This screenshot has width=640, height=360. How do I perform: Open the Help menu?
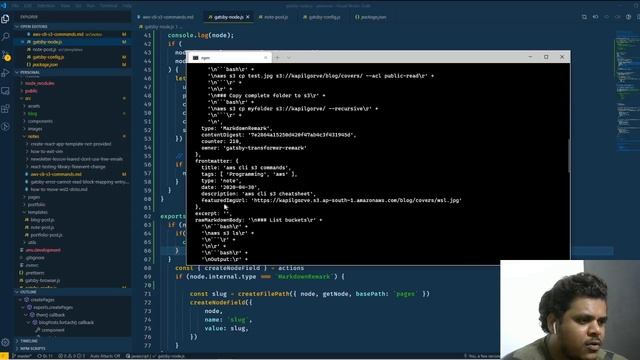(127, 6)
